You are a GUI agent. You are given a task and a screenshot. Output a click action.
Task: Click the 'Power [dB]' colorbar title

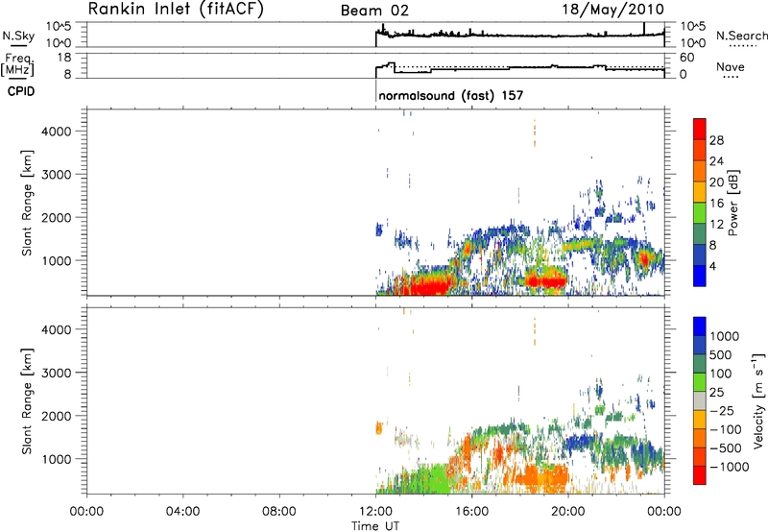[733, 203]
